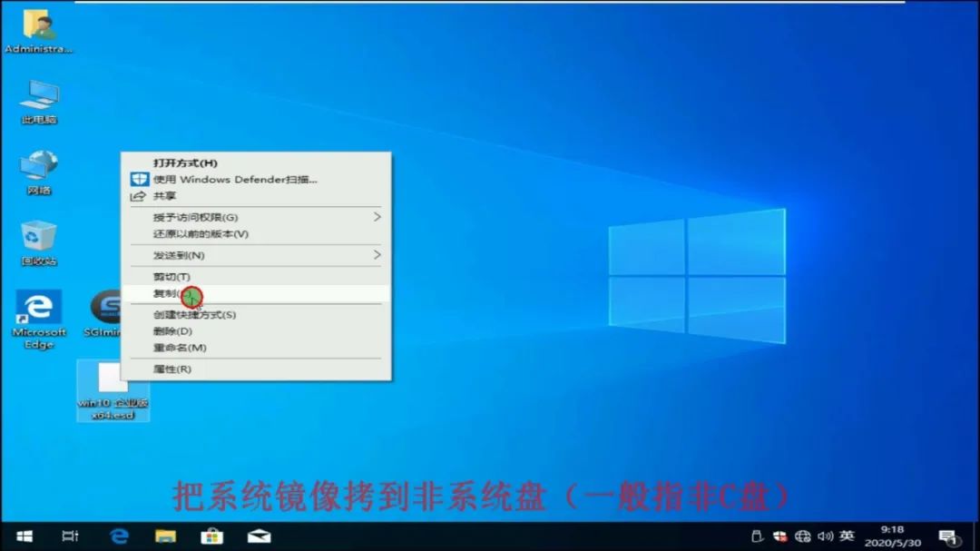Open the Windows Start menu
The image size is (980, 551).
tap(24, 536)
